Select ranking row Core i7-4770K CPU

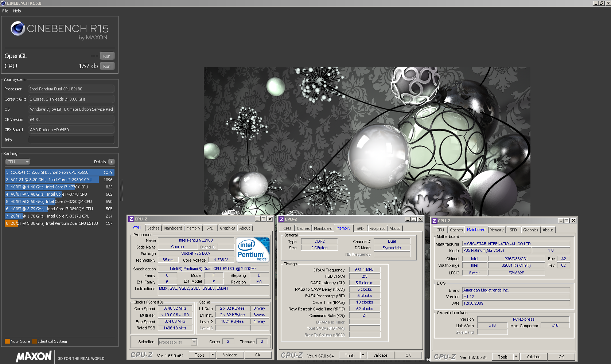(x=59, y=187)
